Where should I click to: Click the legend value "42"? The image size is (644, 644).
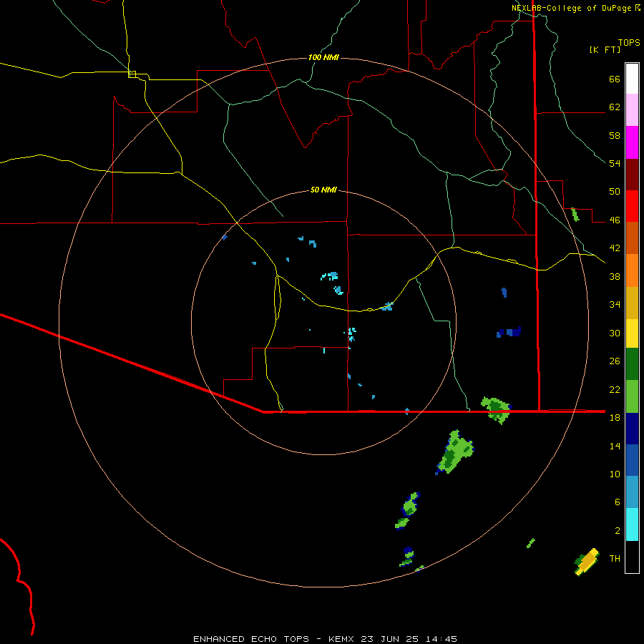tap(615, 248)
